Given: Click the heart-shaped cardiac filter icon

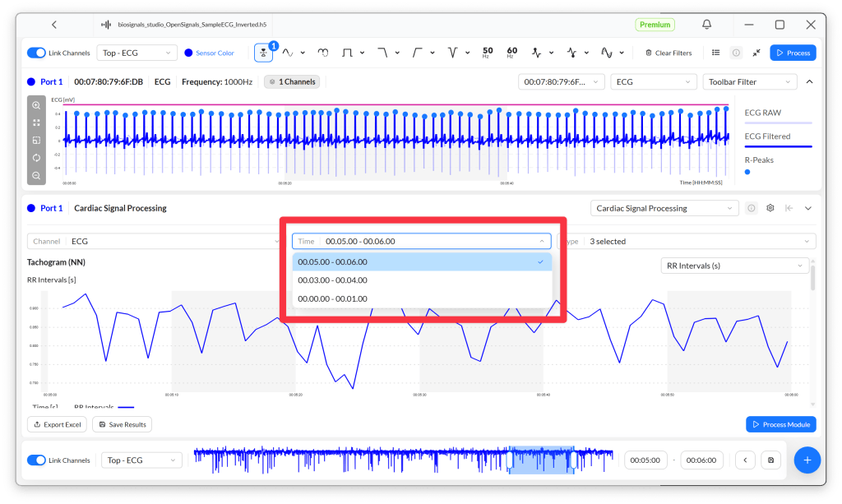Looking at the screenshot, I should point(322,53).
